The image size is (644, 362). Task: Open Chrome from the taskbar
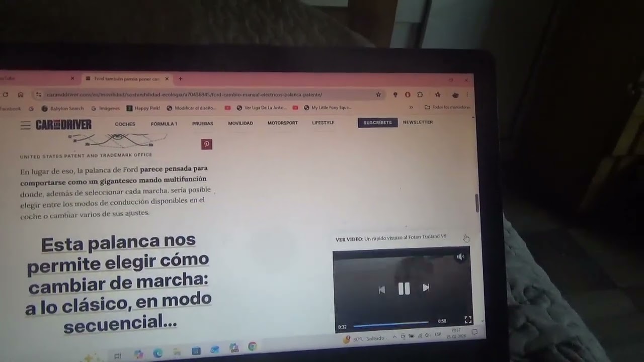[253, 347]
